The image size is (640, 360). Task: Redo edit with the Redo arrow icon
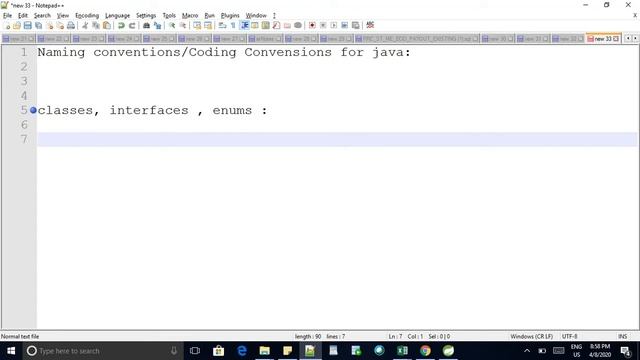click(132, 25)
